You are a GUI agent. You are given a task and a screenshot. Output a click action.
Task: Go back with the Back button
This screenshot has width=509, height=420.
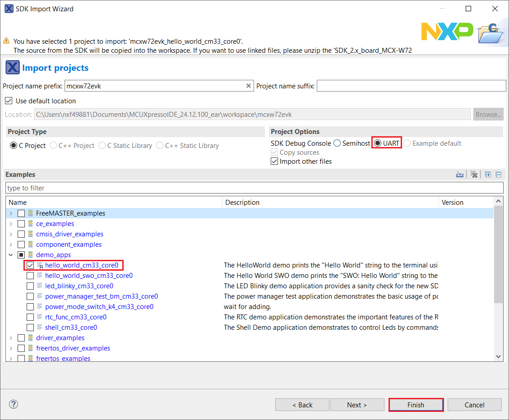click(x=302, y=405)
